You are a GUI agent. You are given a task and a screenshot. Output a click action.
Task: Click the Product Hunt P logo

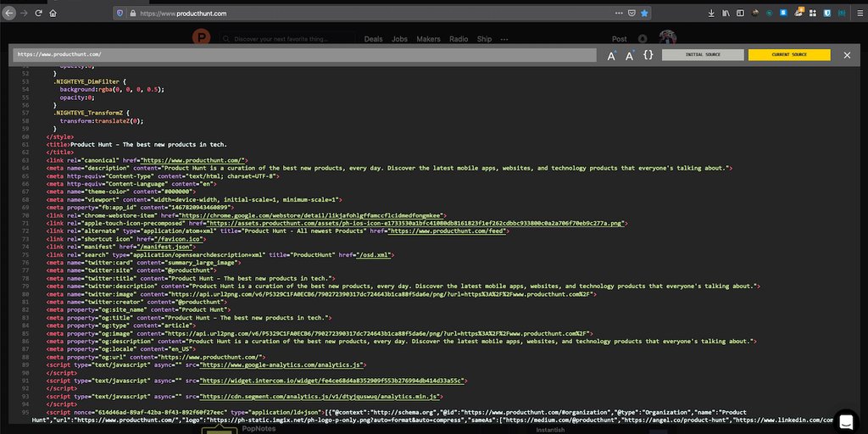point(202,37)
